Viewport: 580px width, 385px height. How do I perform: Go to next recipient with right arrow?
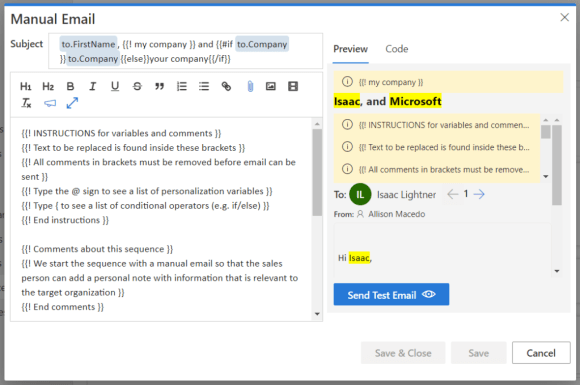point(479,194)
